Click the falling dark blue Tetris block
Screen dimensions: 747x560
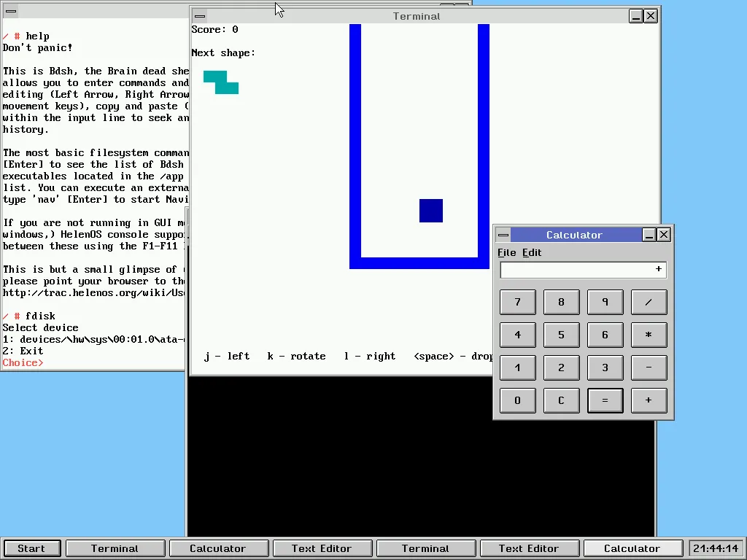pyautogui.click(x=430, y=211)
